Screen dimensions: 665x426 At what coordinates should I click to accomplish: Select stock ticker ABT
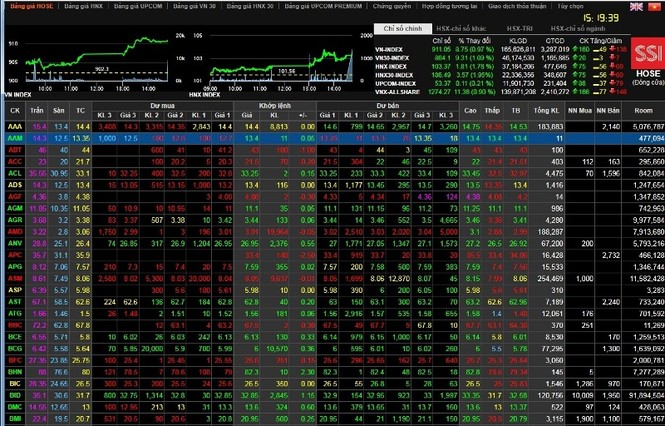[15, 150]
